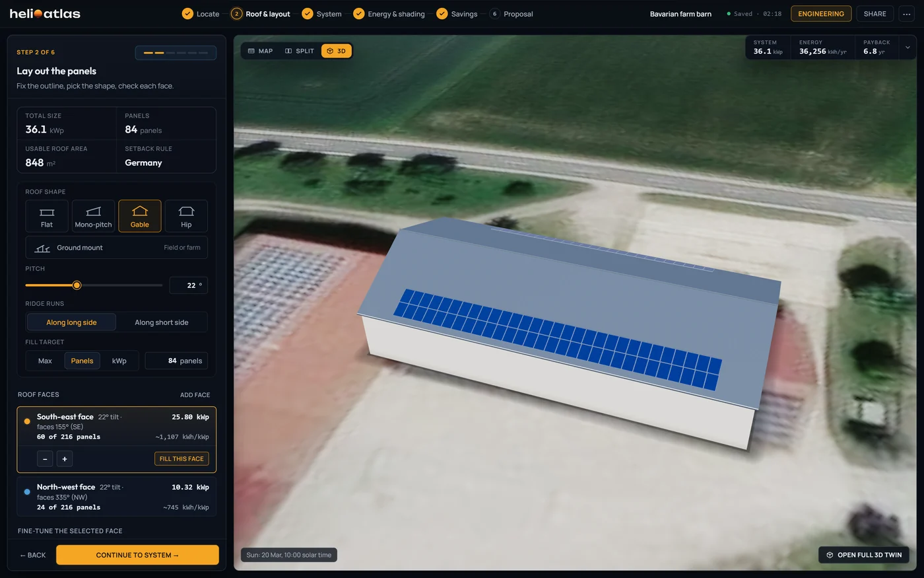924x578 pixels.
Task: Select the Flat roof shape
Action: tap(47, 216)
